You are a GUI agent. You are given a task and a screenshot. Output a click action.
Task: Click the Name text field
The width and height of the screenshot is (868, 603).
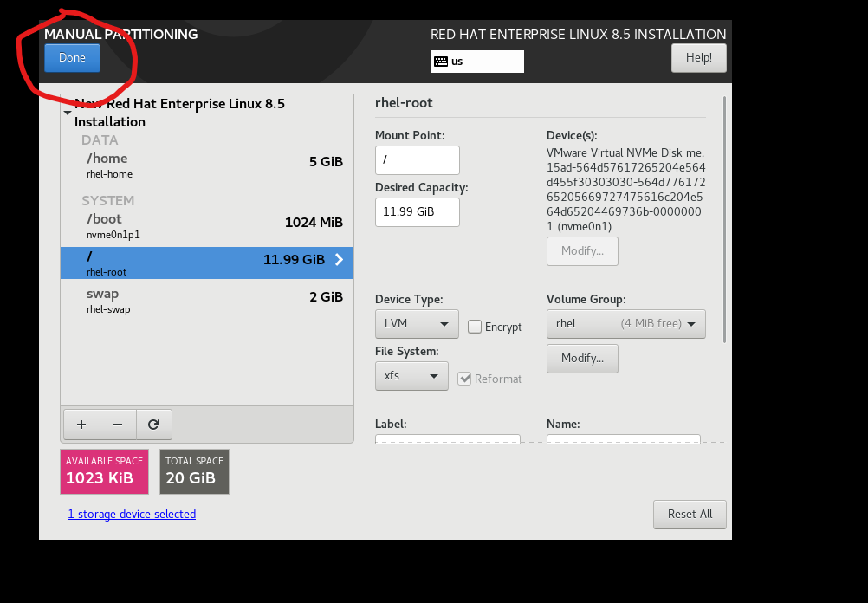coord(624,439)
